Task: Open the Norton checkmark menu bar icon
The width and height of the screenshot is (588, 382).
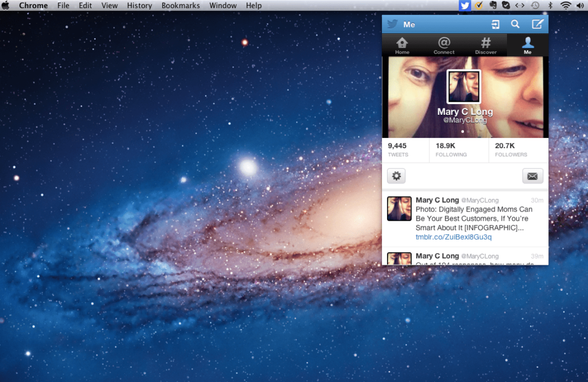Action: click(x=479, y=5)
